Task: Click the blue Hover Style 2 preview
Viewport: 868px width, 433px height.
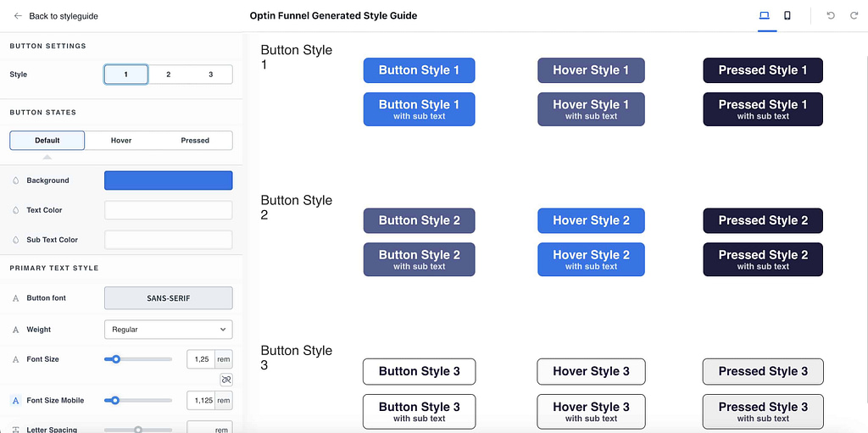Action: coord(591,220)
